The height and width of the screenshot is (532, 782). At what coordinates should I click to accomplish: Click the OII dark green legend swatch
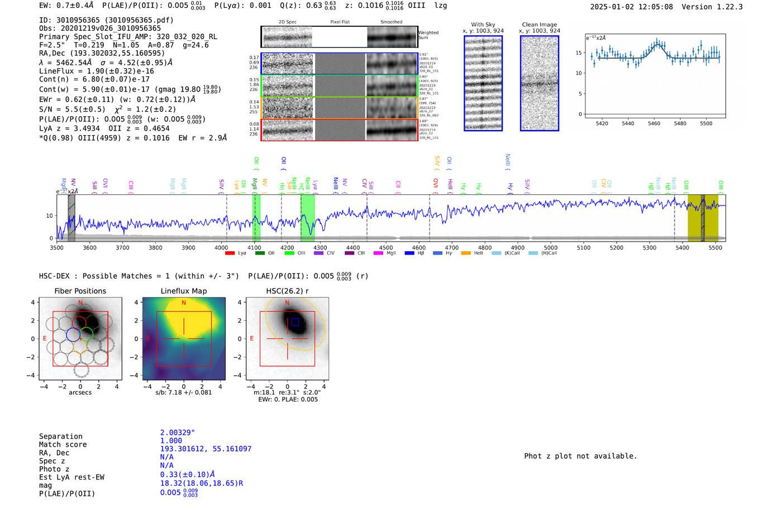coord(259,253)
